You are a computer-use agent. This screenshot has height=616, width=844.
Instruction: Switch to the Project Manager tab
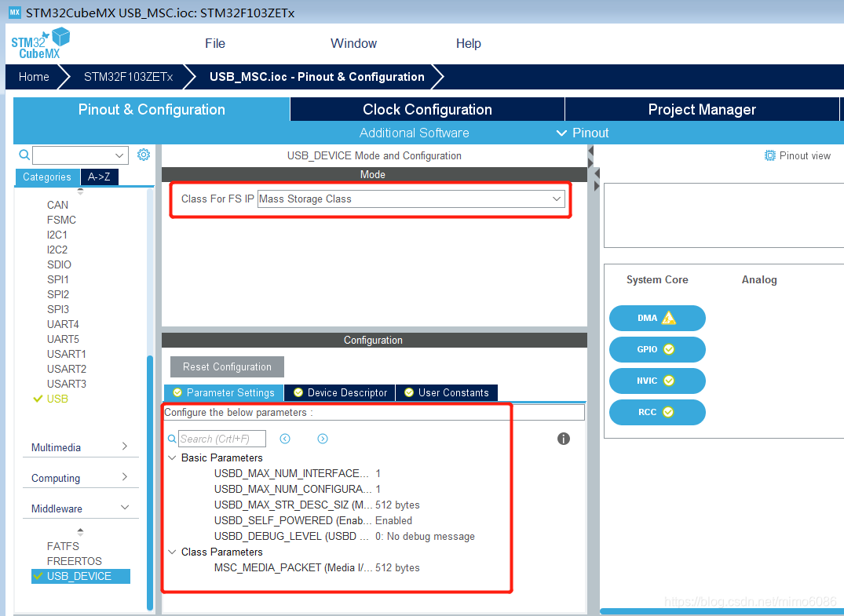702,109
